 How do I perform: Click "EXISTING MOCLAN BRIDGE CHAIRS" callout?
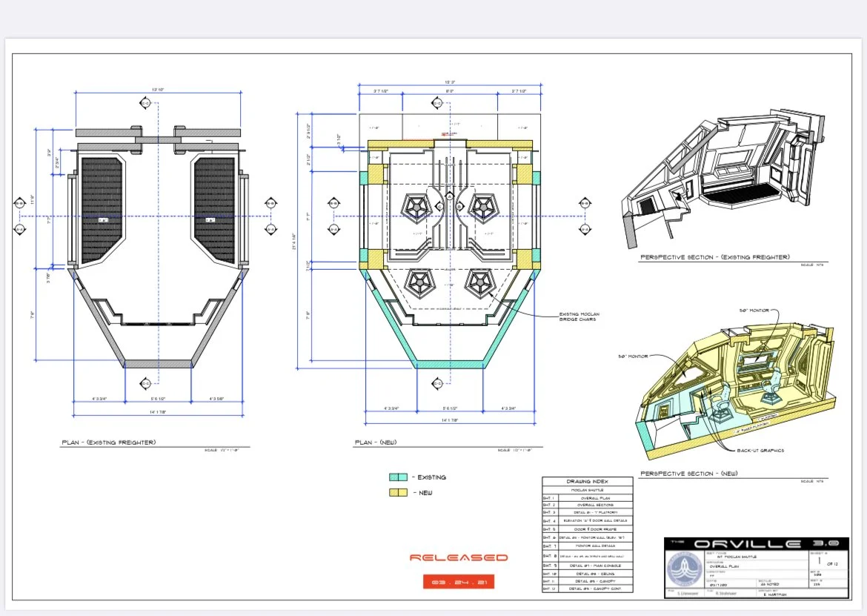(579, 317)
